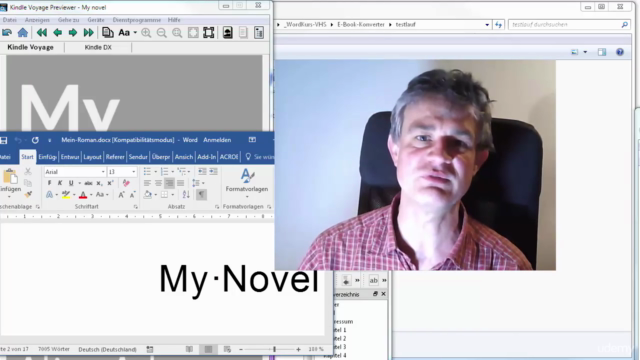Switch to the Layout ribbon tab in Word

(92, 157)
